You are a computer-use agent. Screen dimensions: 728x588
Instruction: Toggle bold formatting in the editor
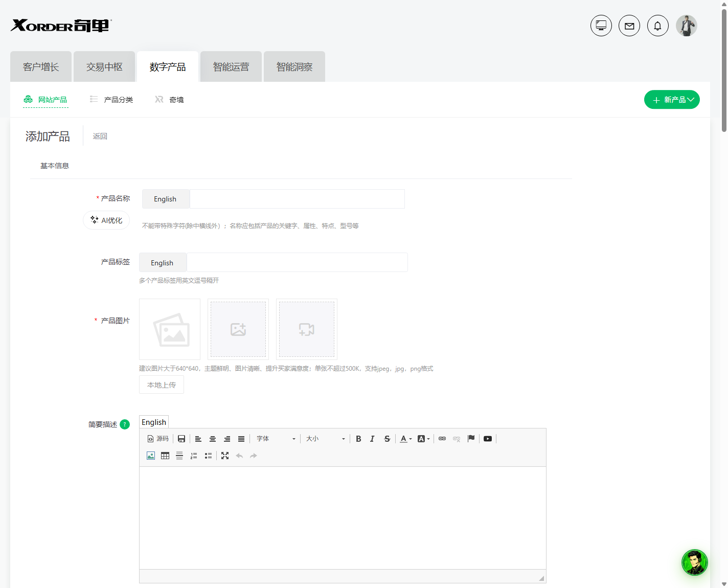(x=358, y=439)
